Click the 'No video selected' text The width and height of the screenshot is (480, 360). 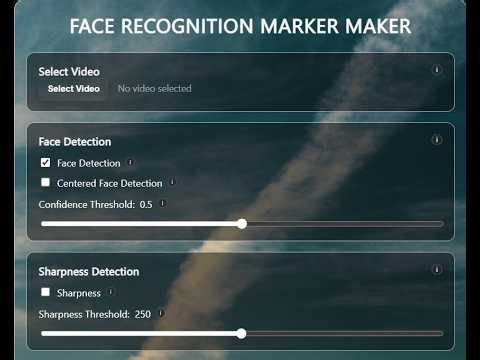155,89
